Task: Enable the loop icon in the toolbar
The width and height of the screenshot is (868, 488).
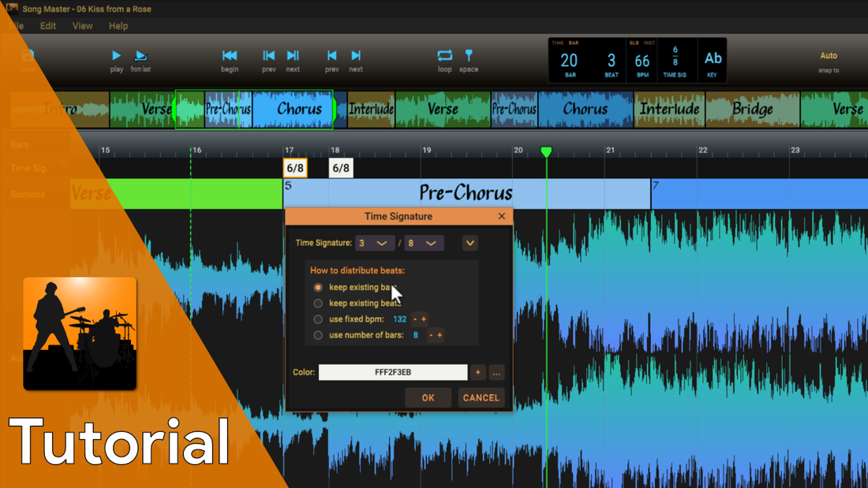Action: [444, 57]
